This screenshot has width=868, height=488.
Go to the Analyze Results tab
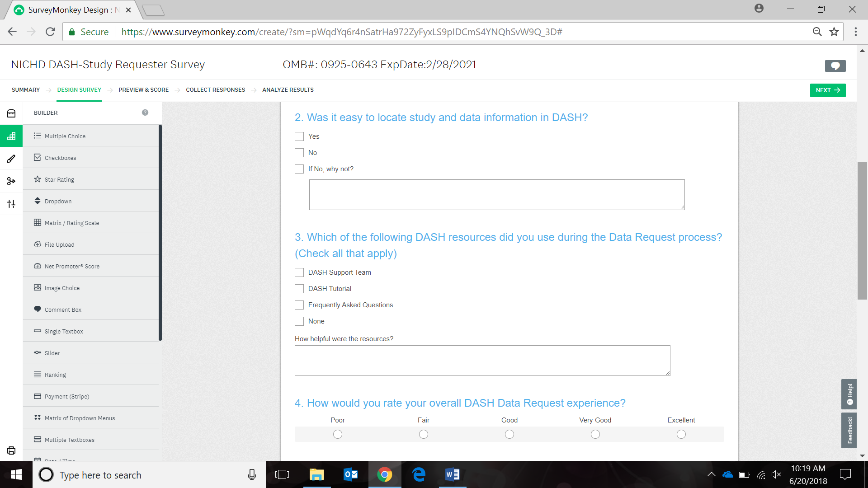point(288,90)
